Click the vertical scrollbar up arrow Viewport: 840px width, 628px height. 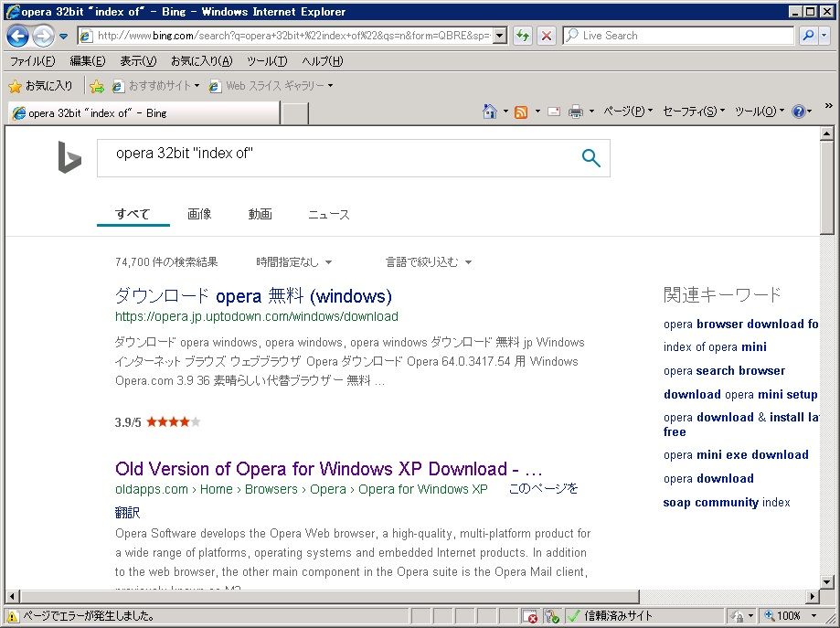click(x=826, y=133)
